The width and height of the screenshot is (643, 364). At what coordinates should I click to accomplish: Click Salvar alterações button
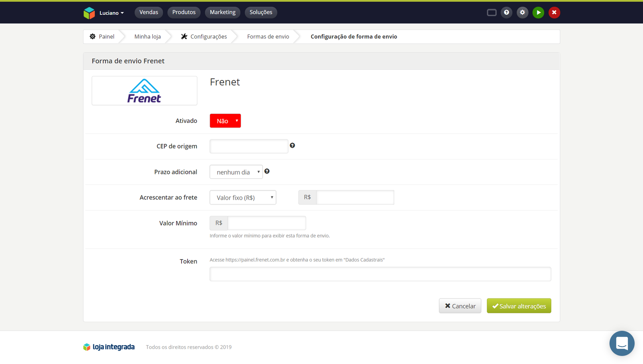click(519, 306)
